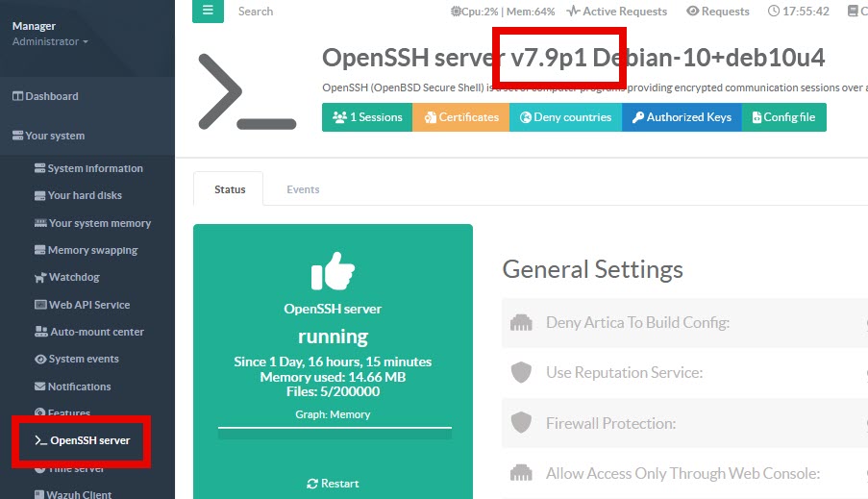Click the Requests eye icon
Screen dimensions: 868x499
(x=692, y=12)
